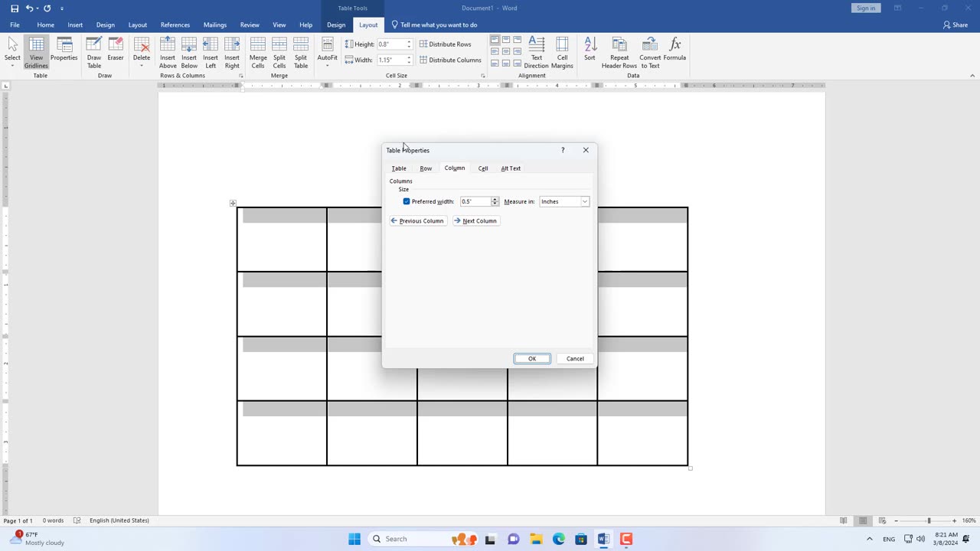980x551 pixels.
Task: Collapse the ribbon
Action: click(972, 76)
